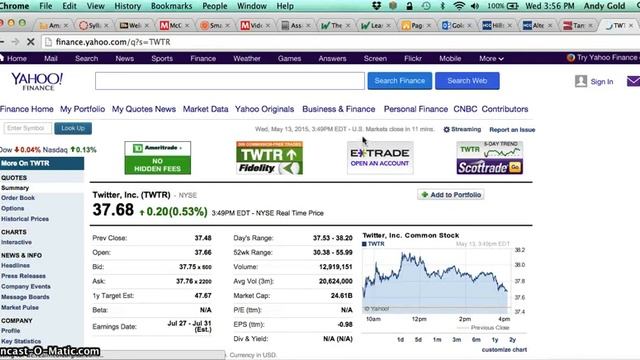Click the TWTR price chart
This screenshot has width=640, height=360.
click(x=436, y=280)
